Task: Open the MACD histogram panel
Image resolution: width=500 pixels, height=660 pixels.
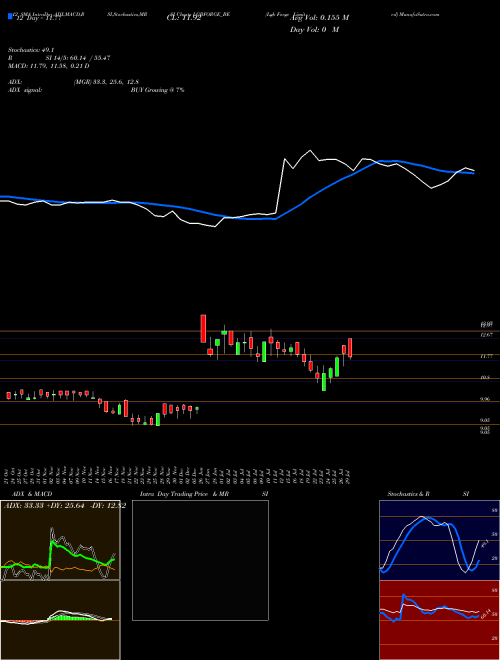Action: (x=60, y=620)
